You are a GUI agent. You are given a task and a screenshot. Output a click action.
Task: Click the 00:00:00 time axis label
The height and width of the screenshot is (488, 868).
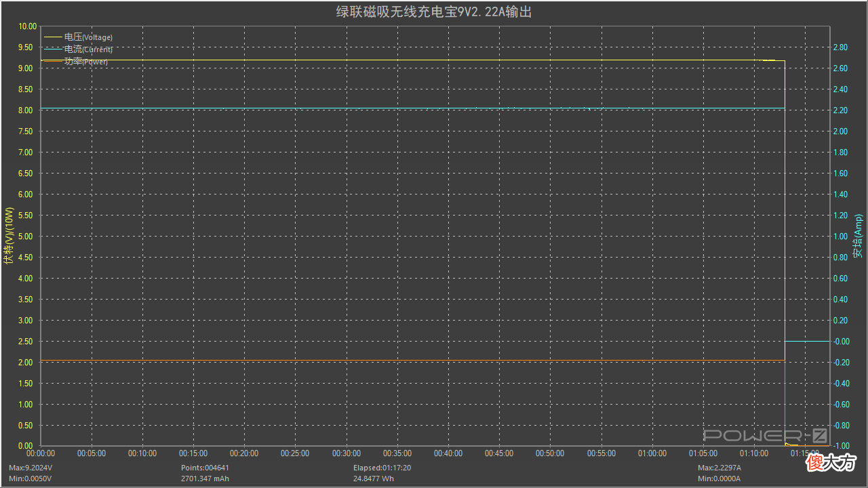pyautogui.click(x=41, y=454)
